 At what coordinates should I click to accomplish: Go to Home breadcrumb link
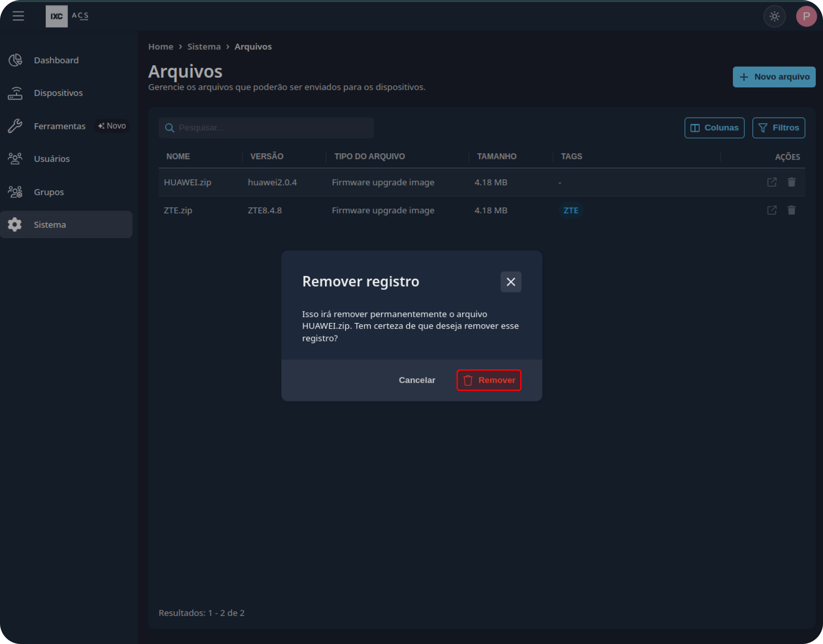coord(161,47)
